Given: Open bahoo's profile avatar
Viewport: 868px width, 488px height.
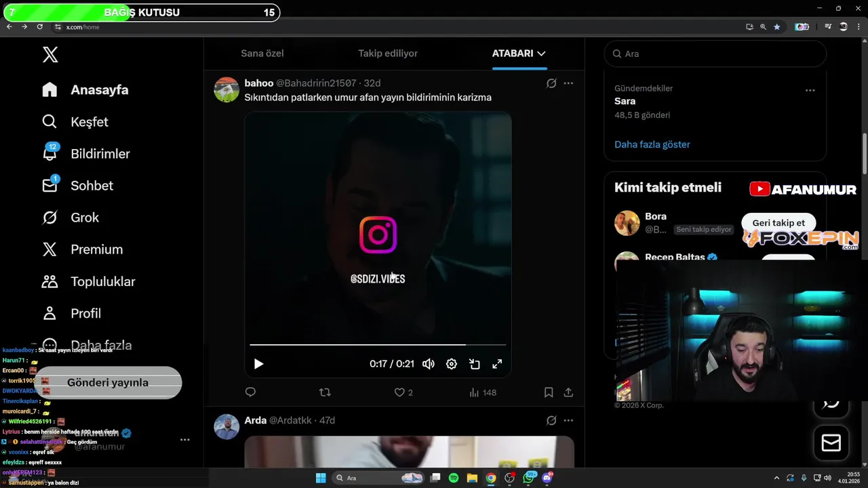Looking at the screenshot, I should coord(226,89).
